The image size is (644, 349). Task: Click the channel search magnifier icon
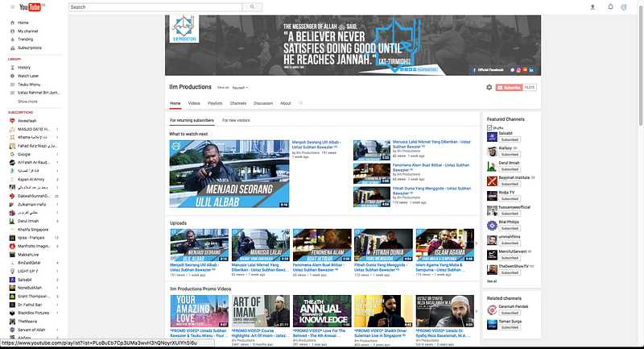point(300,103)
